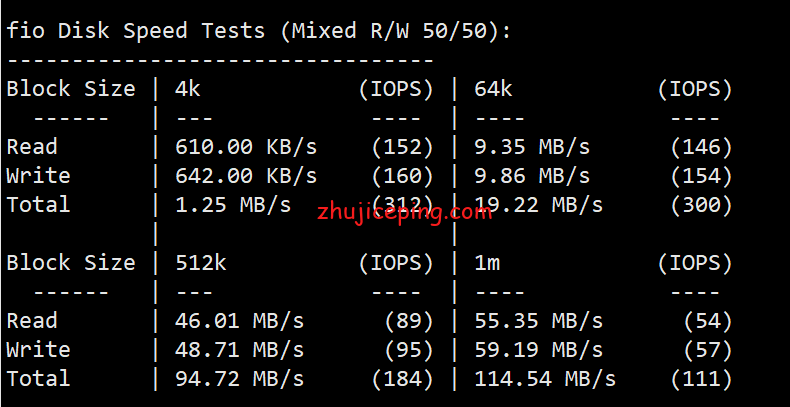The height and width of the screenshot is (407, 790).
Task: Click the 55.35 MB/s read speed
Action: click(539, 321)
